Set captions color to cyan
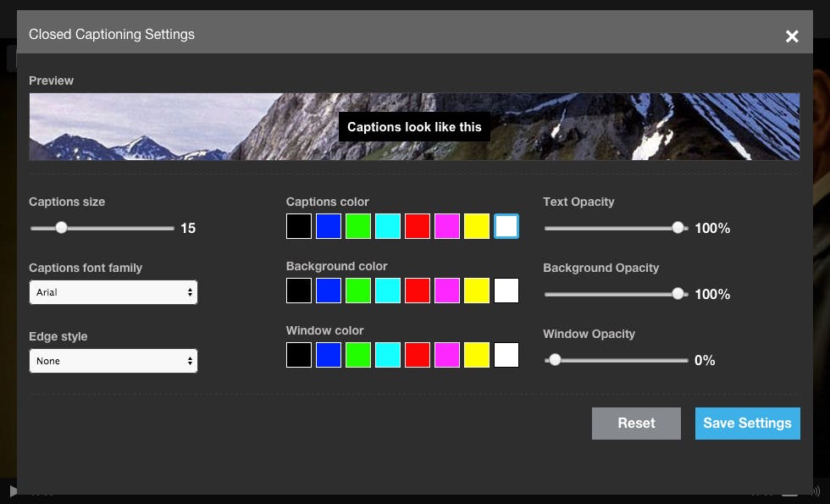Viewport: 830px width, 504px height. [388, 226]
